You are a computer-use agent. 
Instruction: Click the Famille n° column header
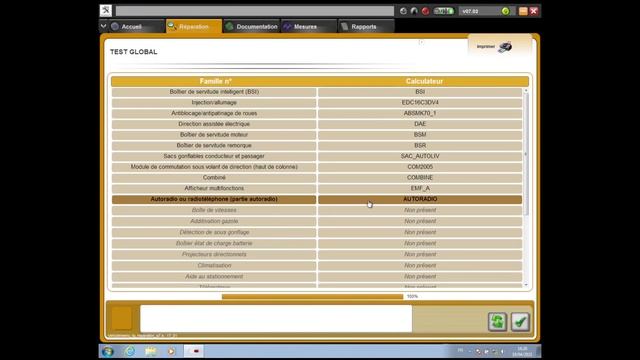(x=216, y=81)
